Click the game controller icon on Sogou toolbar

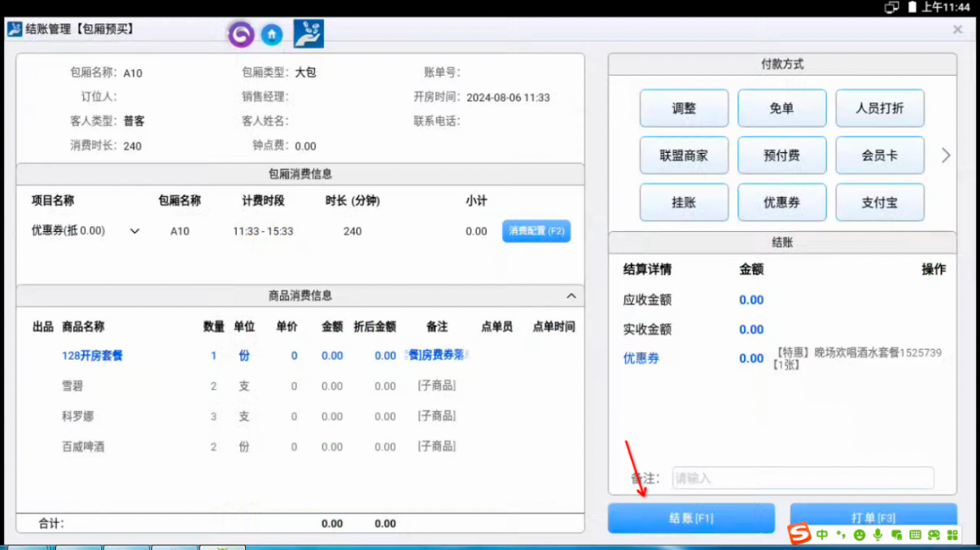(x=933, y=535)
